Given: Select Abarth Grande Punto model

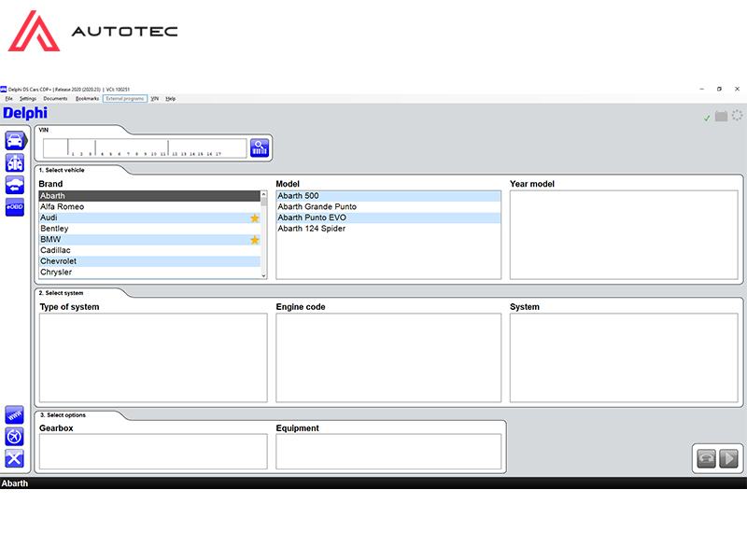Looking at the screenshot, I should (x=388, y=206).
